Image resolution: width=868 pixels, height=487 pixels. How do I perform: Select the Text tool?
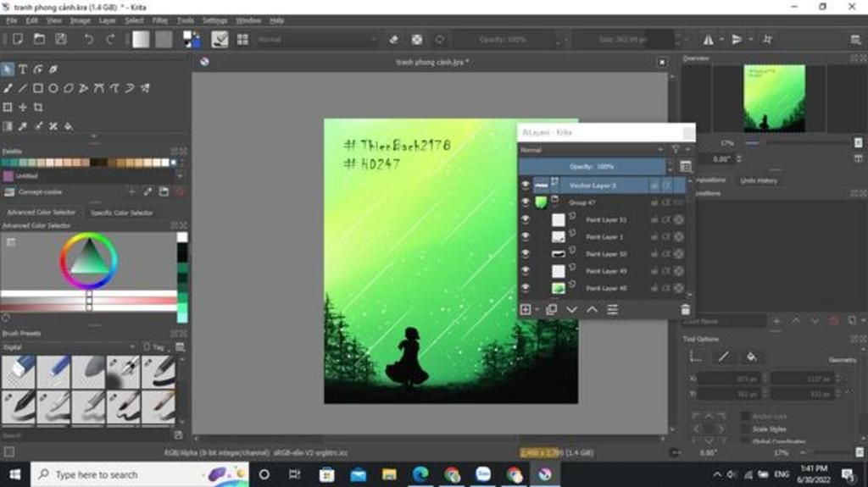pos(23,69)
